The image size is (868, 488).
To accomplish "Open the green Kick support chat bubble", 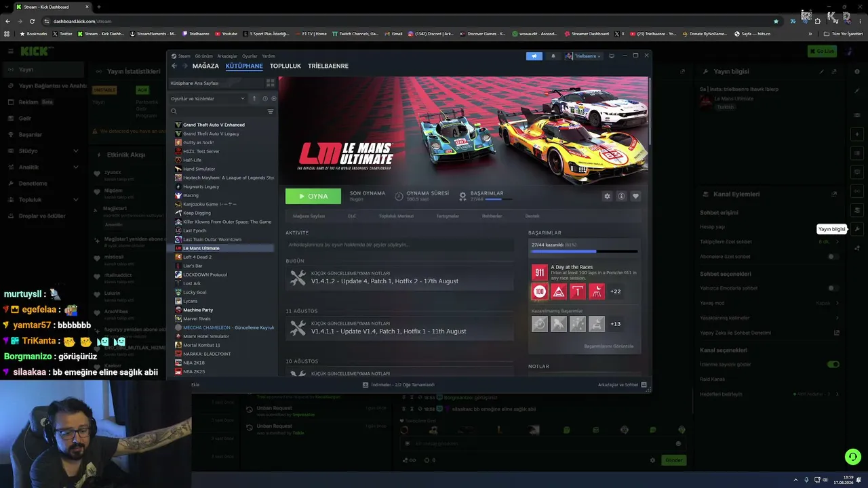I will pos(852,457).
